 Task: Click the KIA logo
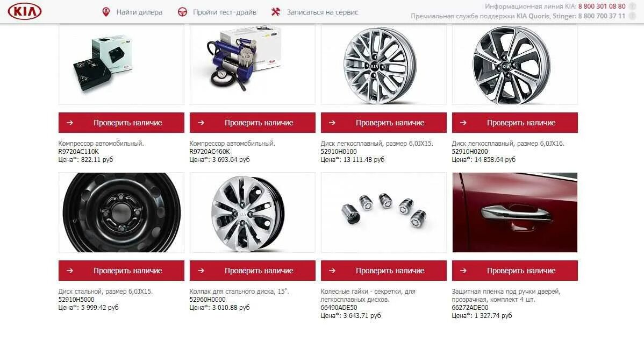25,11
